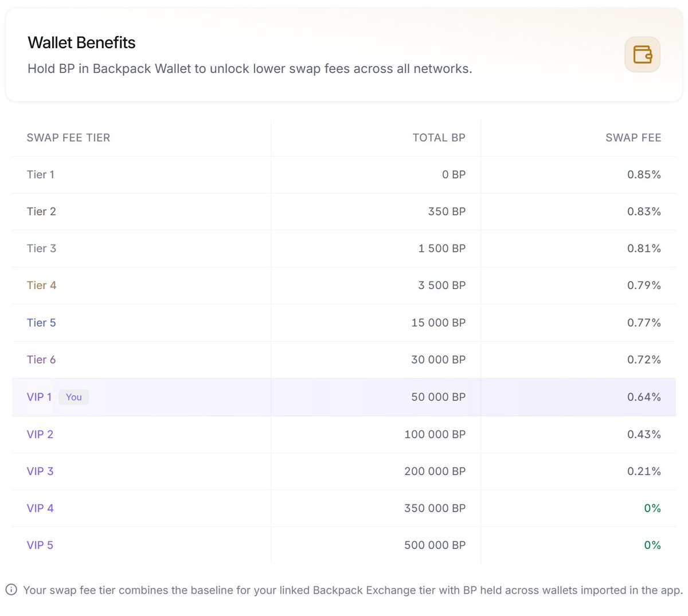Click the 0% swap fee for VIP 4

(x=652, y=508)
